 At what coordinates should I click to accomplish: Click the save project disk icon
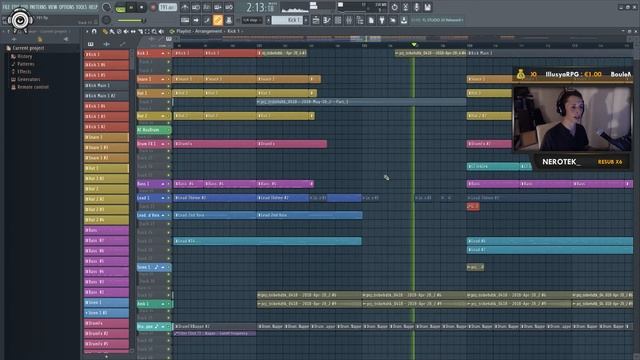427,7
